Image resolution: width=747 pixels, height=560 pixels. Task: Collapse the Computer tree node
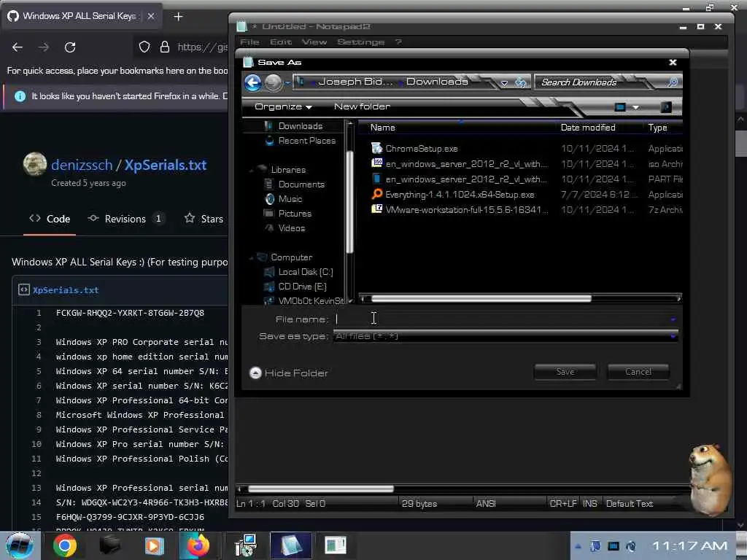tap(251, 257)
